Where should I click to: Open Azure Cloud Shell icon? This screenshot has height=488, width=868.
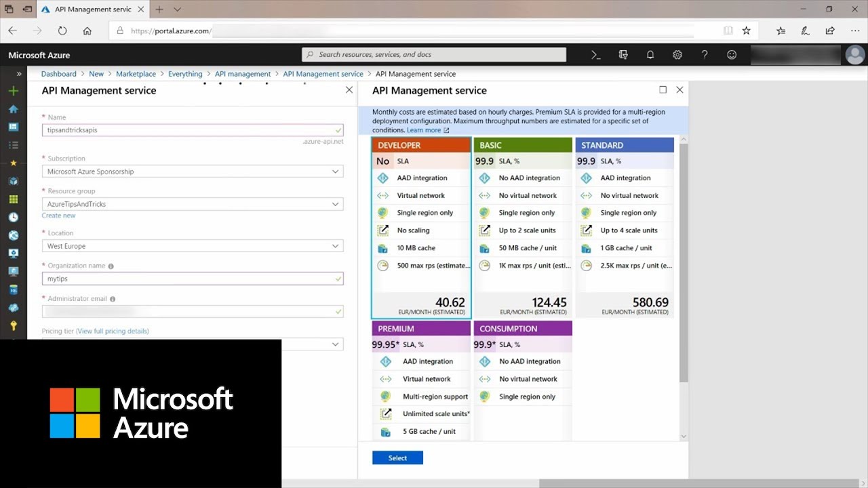(596, 55)
